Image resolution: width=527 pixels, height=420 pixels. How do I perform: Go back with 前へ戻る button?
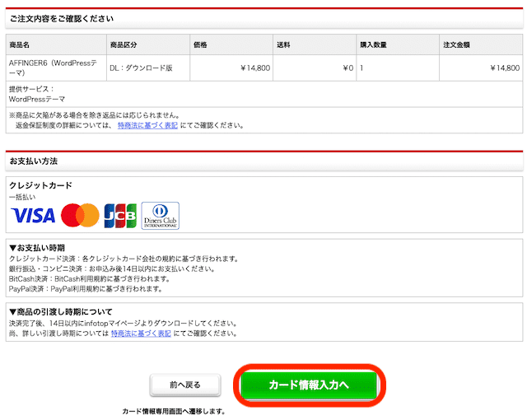185,385
